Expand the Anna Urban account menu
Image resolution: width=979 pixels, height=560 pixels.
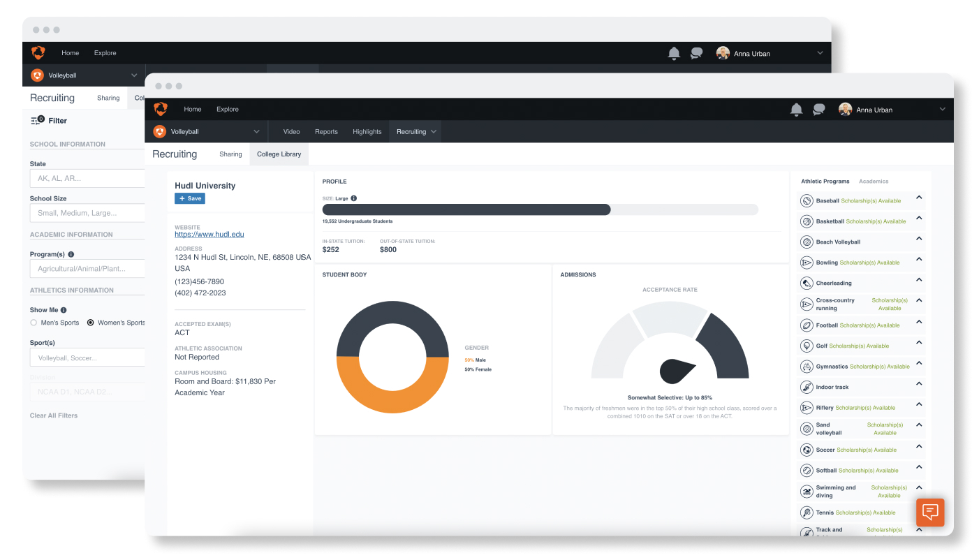[x=942, y=110]
